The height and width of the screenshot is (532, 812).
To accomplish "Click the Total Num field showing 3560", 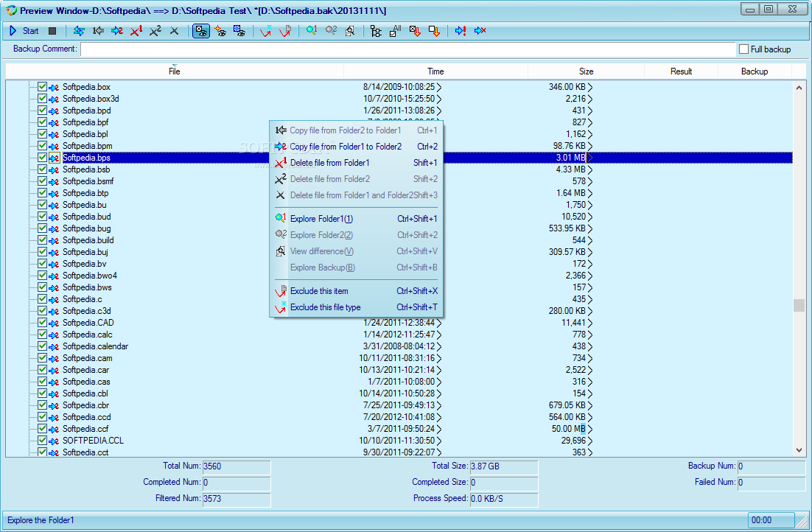I will (236, 466).
